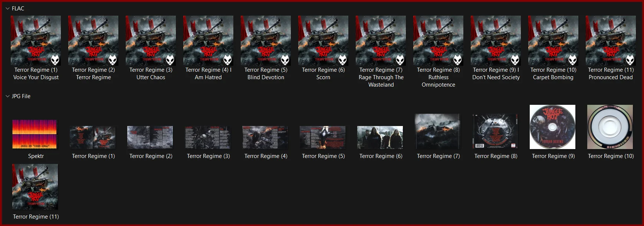Select disc tray JPG Terror Regime (10)
The height and width of the screenshot is (226, 644).
point(610,127)
